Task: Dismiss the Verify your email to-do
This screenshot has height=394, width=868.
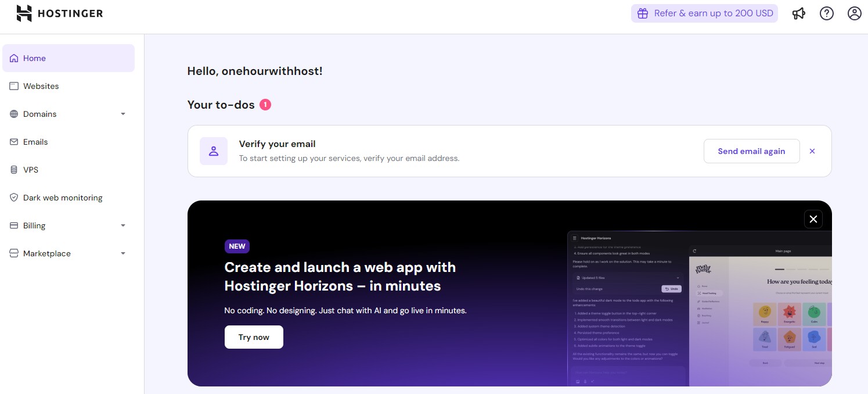Action: [812, 151]
